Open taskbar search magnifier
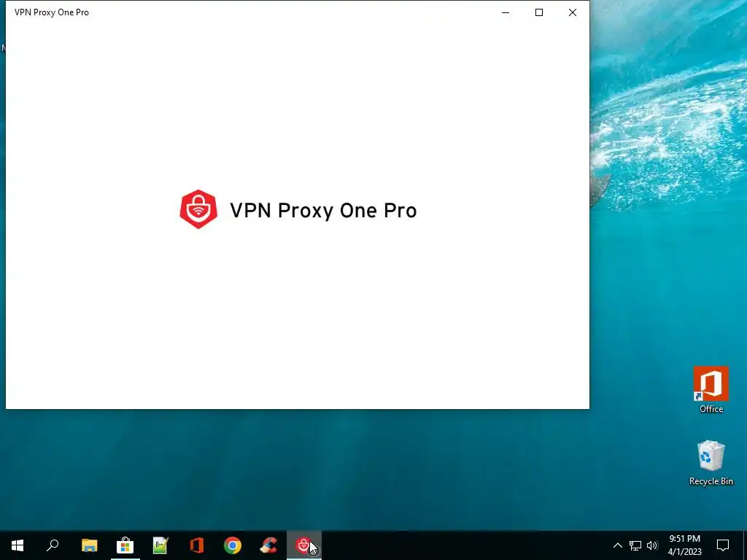 53,545
